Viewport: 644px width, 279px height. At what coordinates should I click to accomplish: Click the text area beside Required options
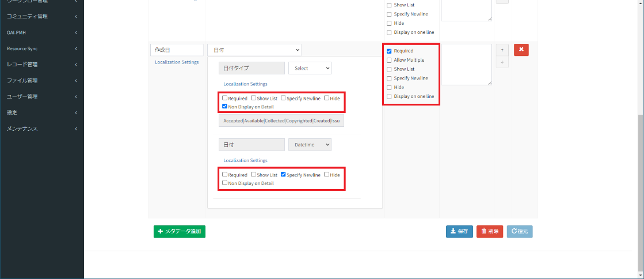[x=467, y=65]
